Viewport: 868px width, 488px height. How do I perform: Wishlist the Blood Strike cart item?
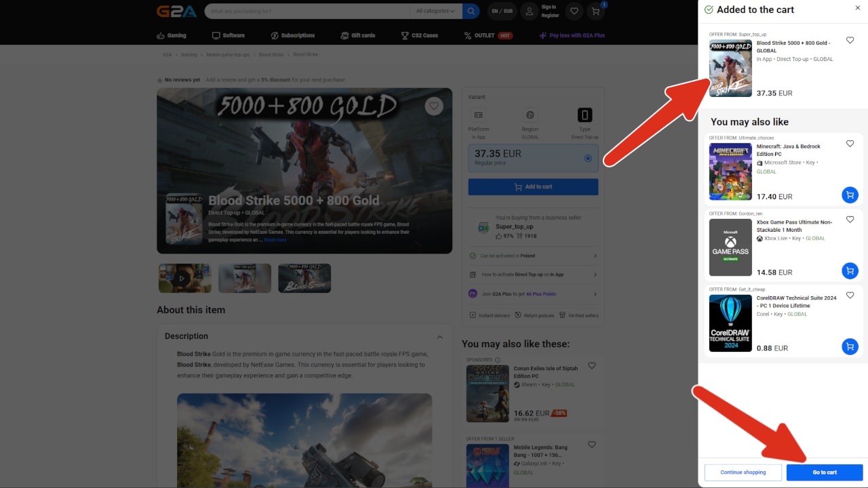850,41
